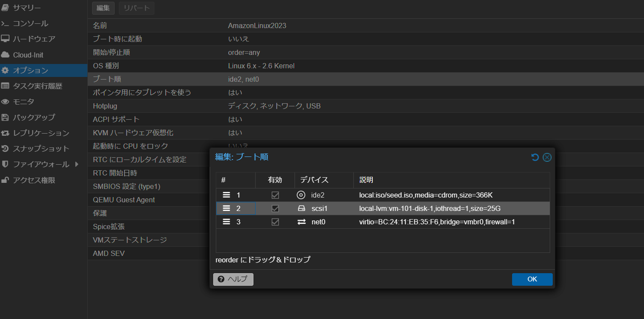This screenshot has width=644, height=319.
Task: Select the ブート順 ide2, net0 row
Action: (365, 79)
